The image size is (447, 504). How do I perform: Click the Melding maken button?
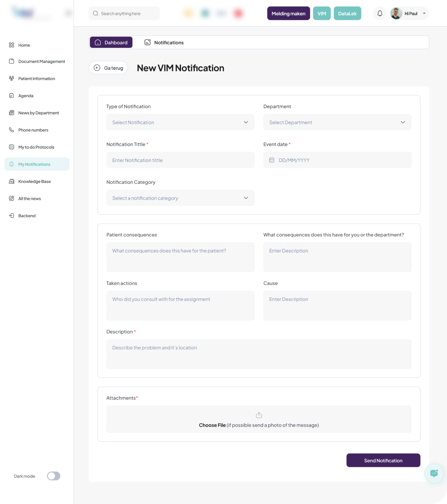click(x=288, y=14)
